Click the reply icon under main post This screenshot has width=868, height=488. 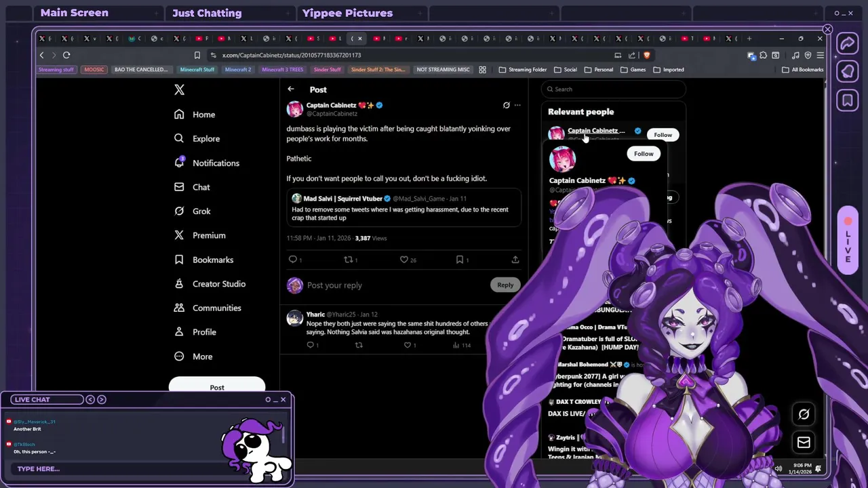point(293,259)
